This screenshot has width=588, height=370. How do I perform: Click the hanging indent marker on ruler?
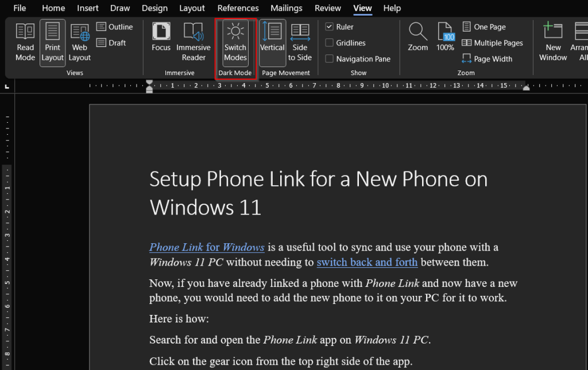coord(149,88)
